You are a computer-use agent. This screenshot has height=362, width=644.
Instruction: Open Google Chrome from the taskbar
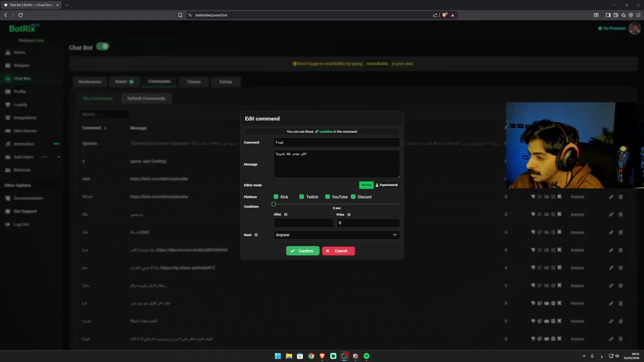pos(311,356)
